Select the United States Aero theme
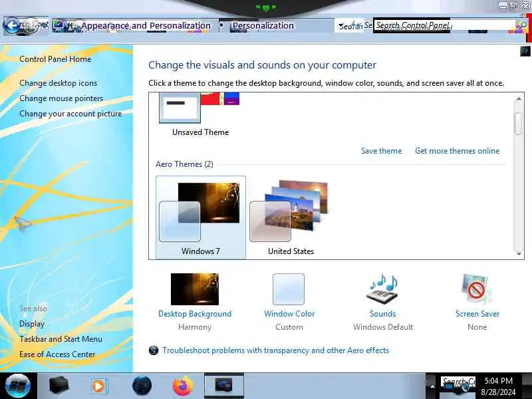Image resolution: width=532 pixels, height=399 pixels. (291, 217)
